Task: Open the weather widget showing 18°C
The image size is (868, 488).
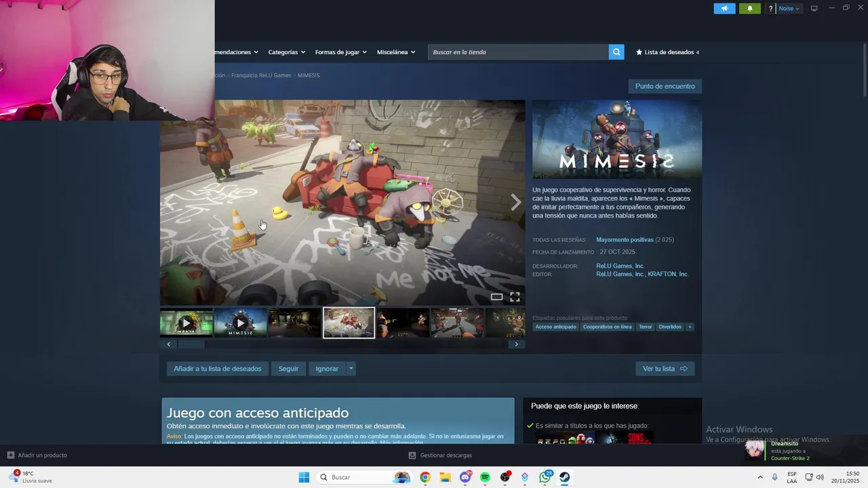Action: point(31,477)
